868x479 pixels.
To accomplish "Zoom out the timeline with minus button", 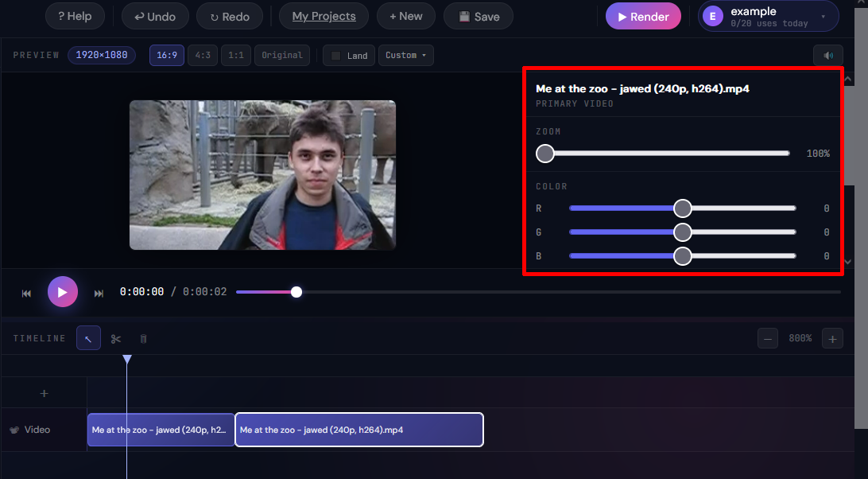I will [x=768, y=338].
